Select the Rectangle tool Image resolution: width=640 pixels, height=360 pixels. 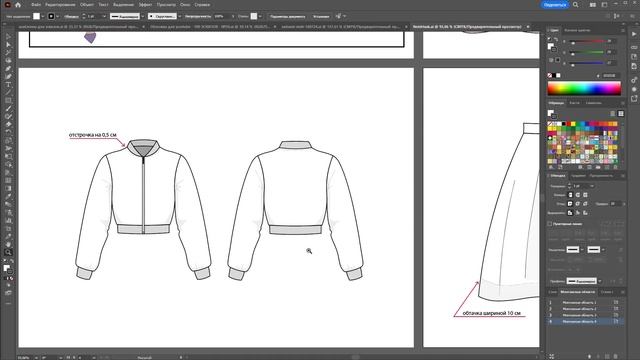[x=8, y=100]
